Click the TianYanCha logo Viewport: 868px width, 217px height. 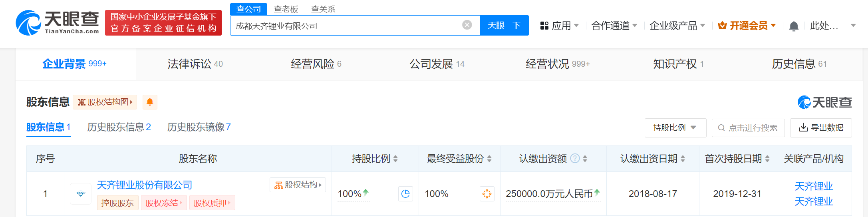coord(57,23)
